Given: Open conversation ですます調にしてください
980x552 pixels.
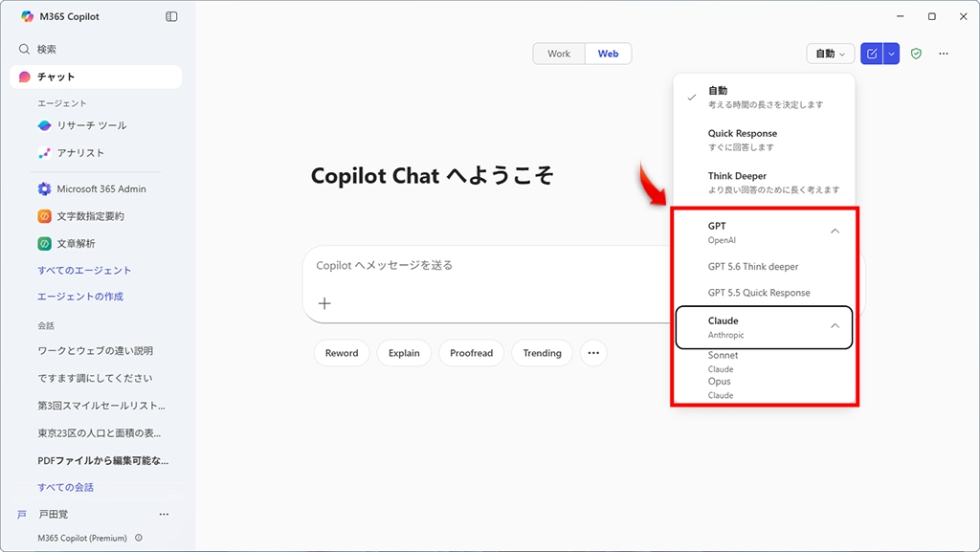Looking at the screenshot, I should point(95,379).
